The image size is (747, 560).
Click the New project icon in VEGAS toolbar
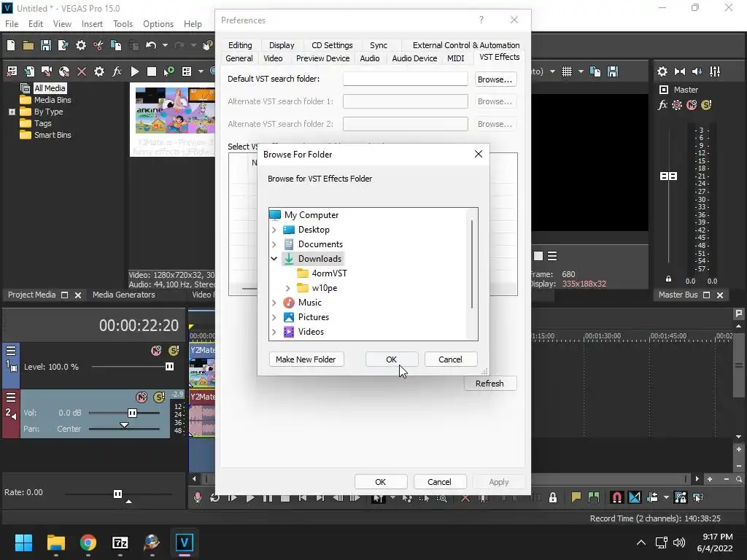11,45
